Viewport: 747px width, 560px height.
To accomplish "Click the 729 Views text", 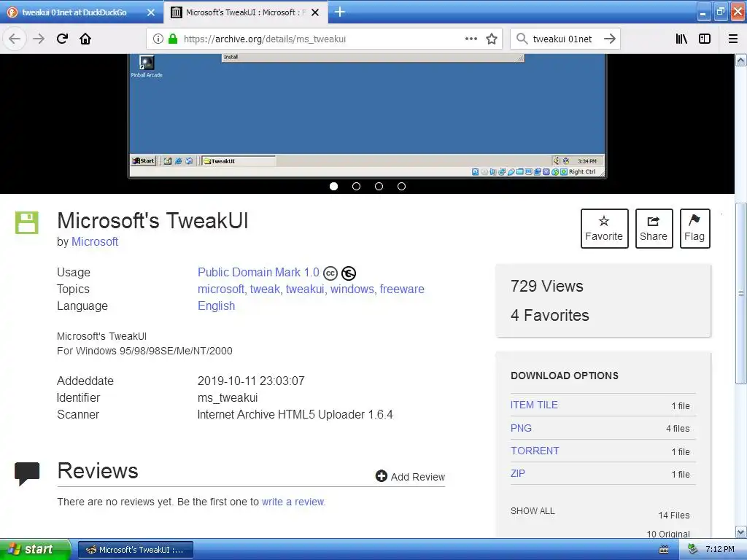I will point(547,286).
